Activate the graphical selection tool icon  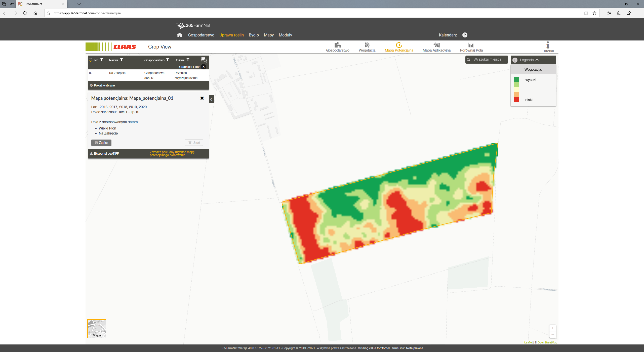tap(204, 60)
